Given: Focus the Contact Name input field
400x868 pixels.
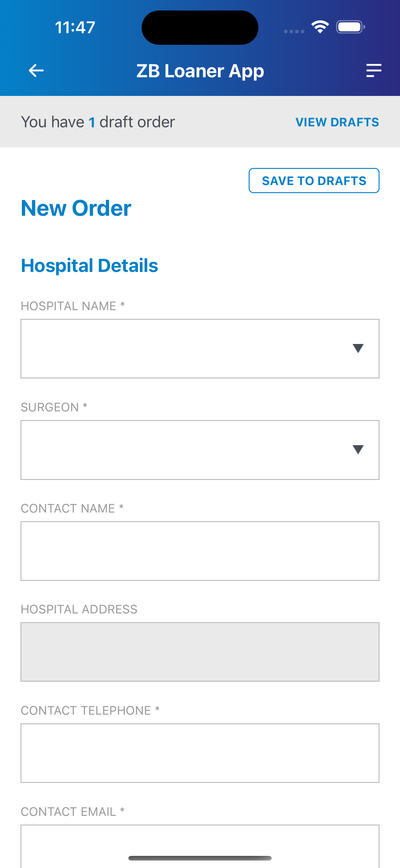Looking at the screenshot, I should coord(200,551).
